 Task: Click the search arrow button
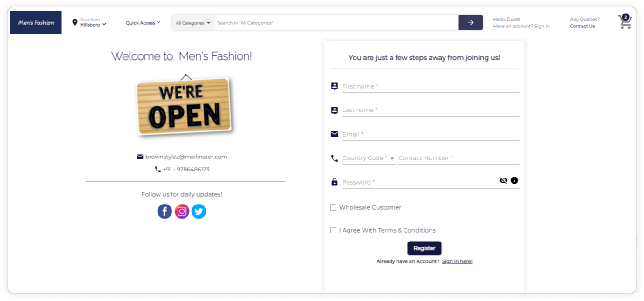coord(470,22)
